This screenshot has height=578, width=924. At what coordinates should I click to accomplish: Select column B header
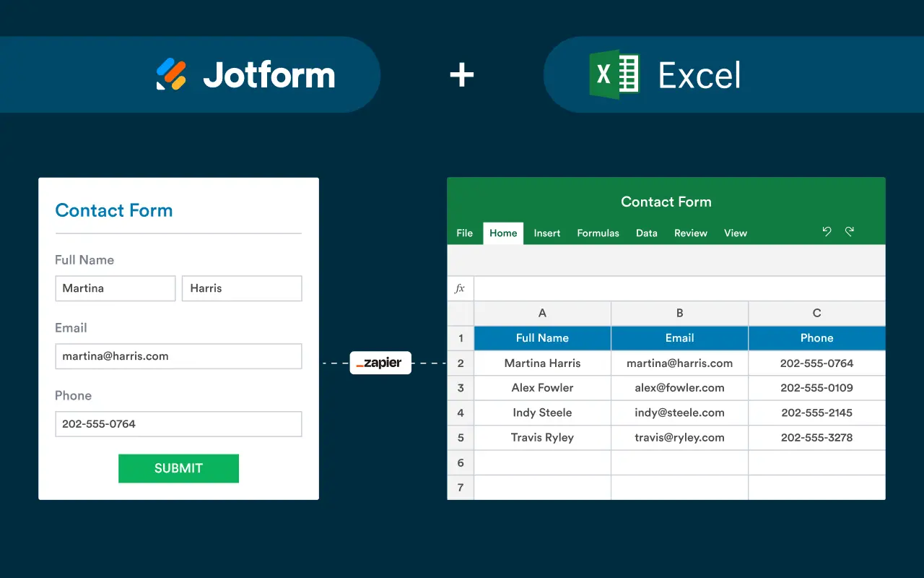click(x=679, y=313)
